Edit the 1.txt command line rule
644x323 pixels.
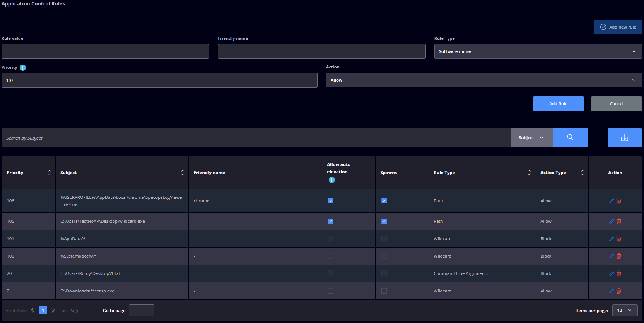pyautogui.click(x=612, y=273)
